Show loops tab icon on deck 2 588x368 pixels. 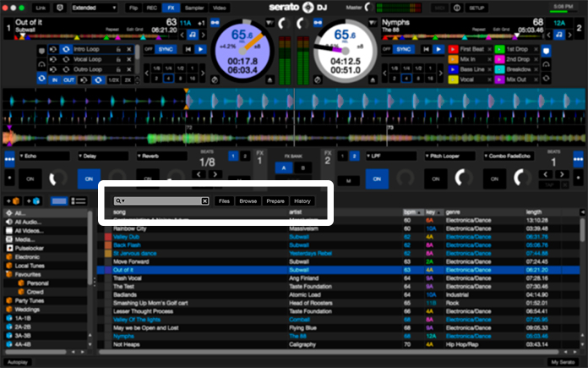click(x=546, y=79)
